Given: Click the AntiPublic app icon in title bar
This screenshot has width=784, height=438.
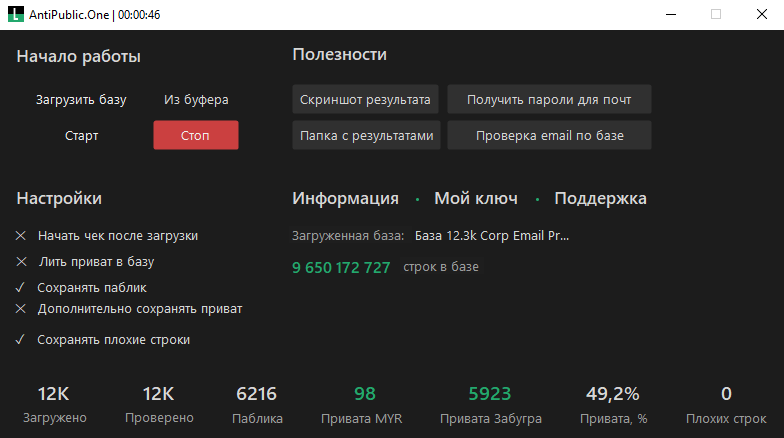Looking at the screenshot, I should pyautogui.click(x=15, y=14).
